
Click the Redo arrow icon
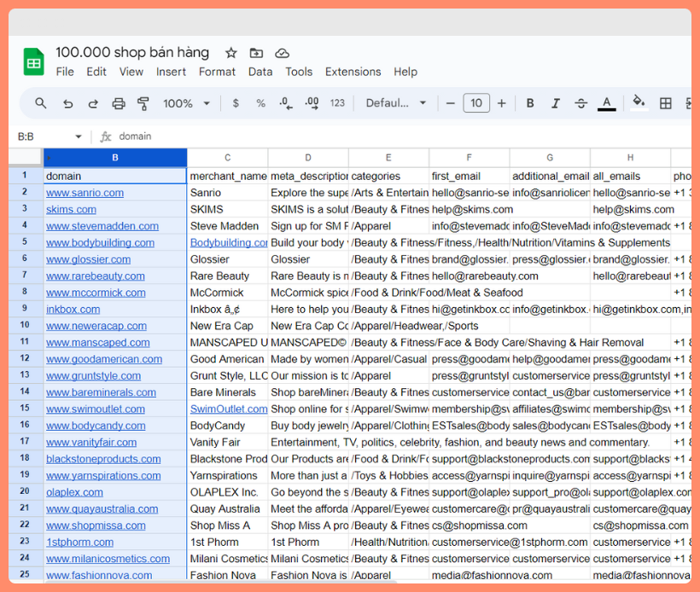tap(93, 103)
